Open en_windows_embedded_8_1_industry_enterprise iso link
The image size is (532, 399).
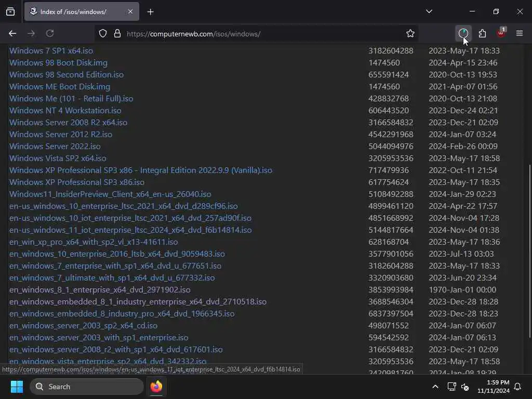[x=138, y=301]
